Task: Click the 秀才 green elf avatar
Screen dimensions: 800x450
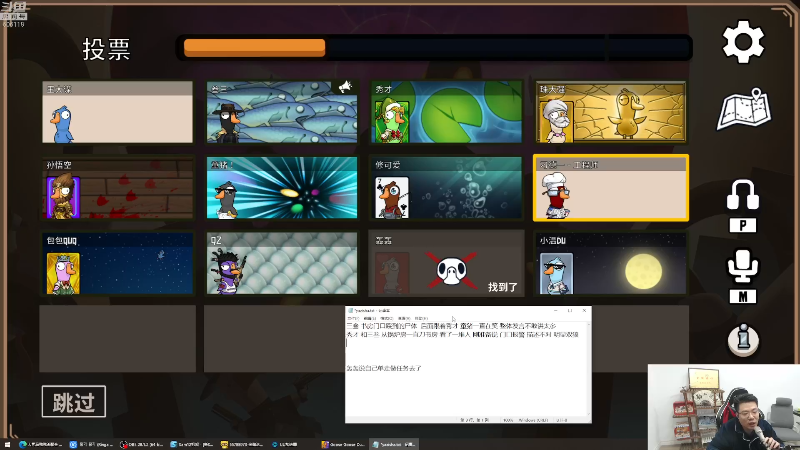Action: [392, 121]
